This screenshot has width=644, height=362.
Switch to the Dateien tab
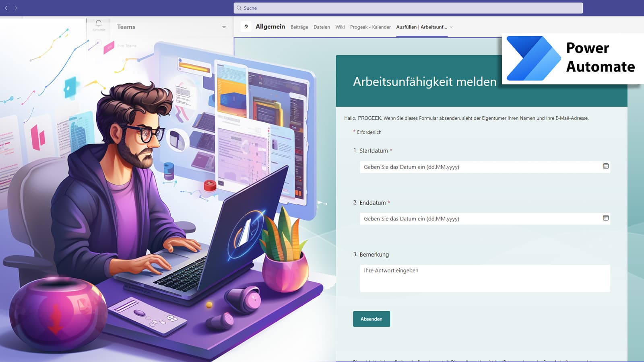click(x=322, y=27)
